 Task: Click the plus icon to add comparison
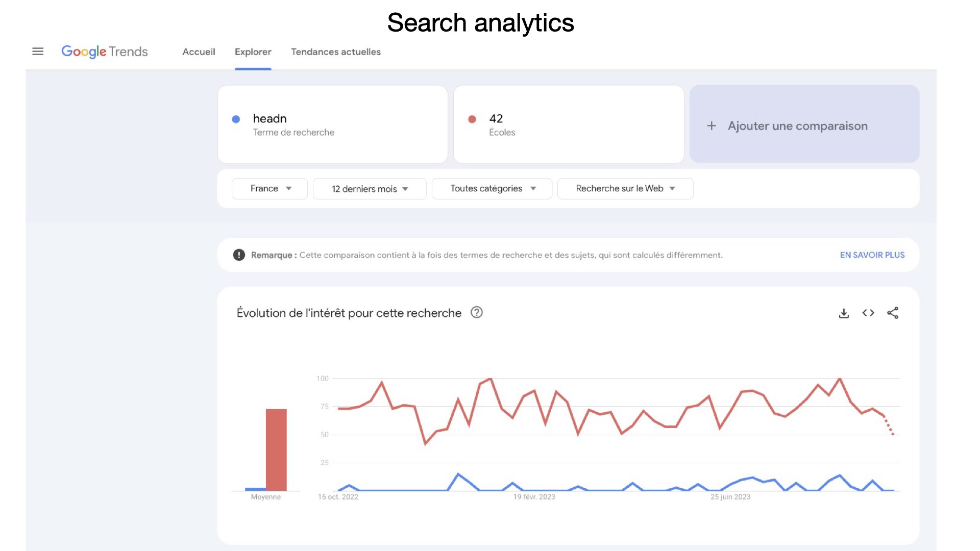712,126
